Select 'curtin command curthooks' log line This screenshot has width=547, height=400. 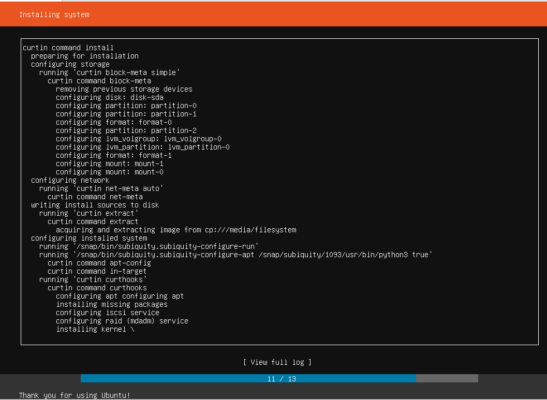[x=97, y=288]
